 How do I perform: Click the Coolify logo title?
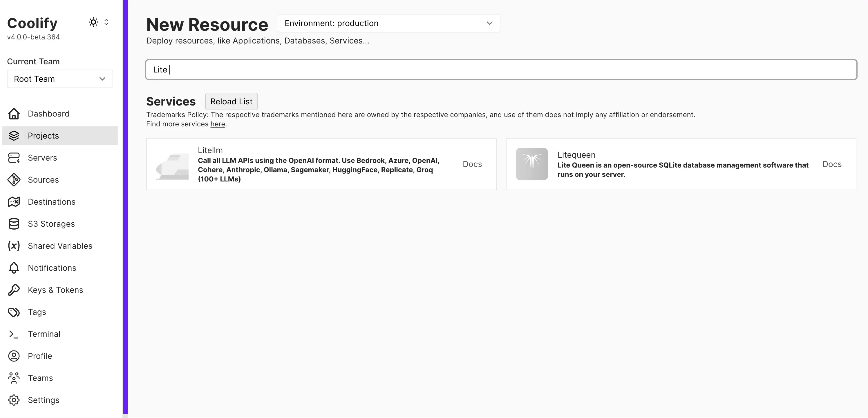tap(32, 23)
